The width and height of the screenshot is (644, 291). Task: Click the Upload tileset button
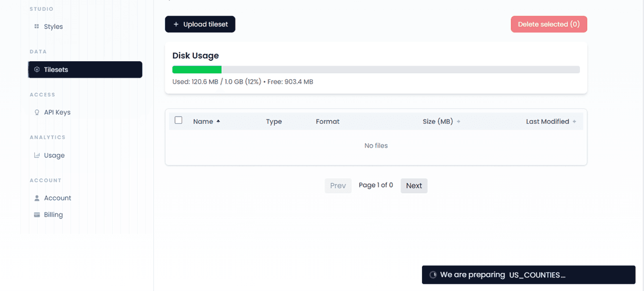pyautogui.click(x=200, y=24)
